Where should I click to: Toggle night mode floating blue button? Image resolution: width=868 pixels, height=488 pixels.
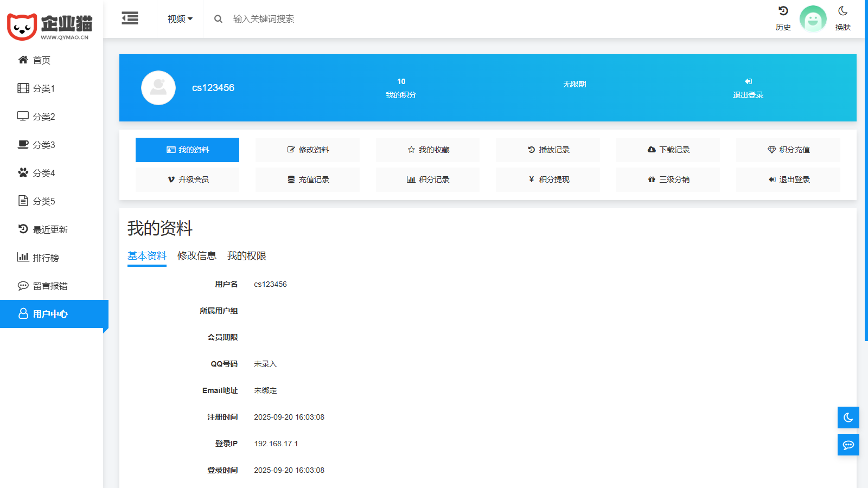[x=848, y=418]
